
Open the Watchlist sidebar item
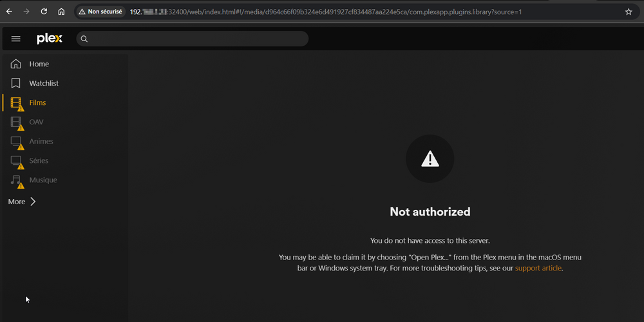click(44, 83)
